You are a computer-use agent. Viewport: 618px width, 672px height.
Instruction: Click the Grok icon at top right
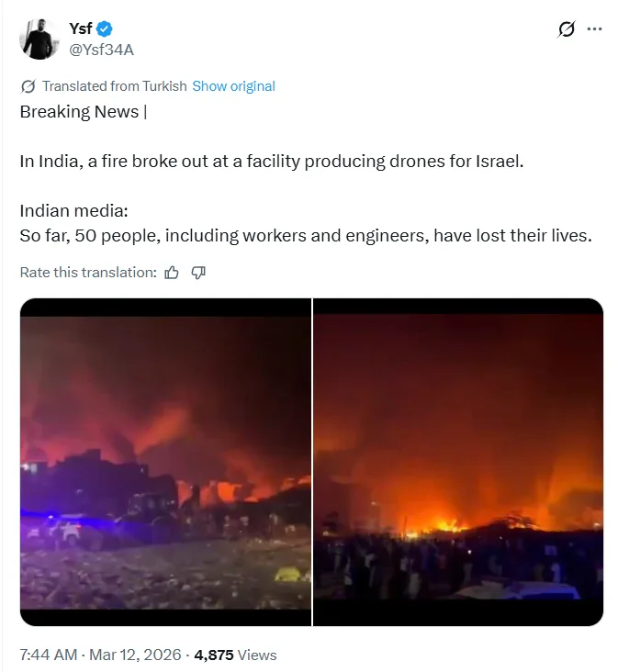coord(567,29)
